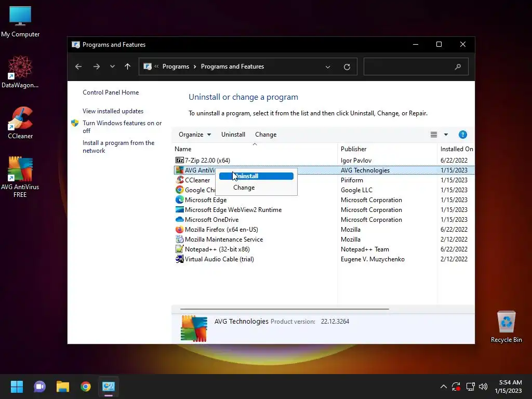Open File Explorer from the taskbar
This screenshot has height=399, width=532.
pyautogui.click(x=63, y=387)
